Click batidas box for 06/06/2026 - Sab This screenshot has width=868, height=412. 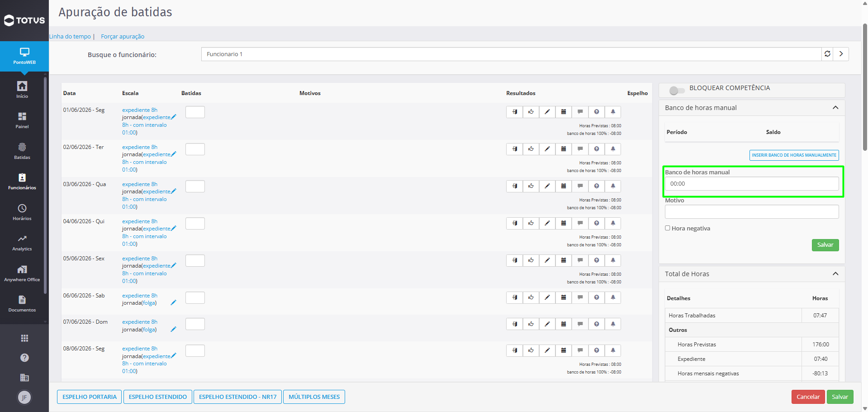coord(195,297)
